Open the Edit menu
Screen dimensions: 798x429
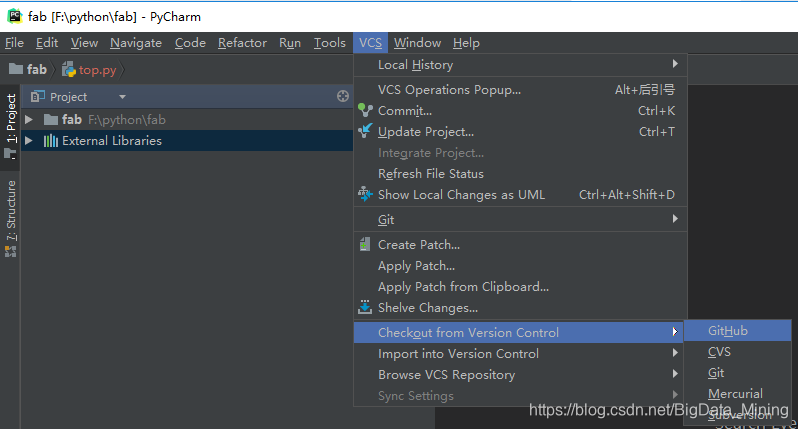coord(47,43)
